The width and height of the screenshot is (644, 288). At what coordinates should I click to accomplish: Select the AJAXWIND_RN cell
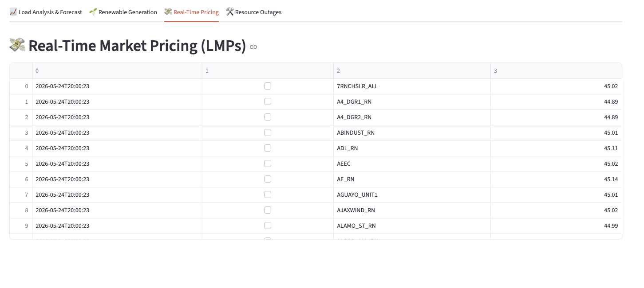click(412, 210)
